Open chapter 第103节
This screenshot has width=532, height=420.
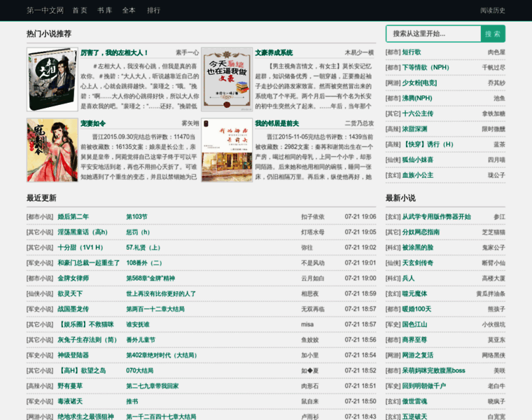[x=136, y=217]
